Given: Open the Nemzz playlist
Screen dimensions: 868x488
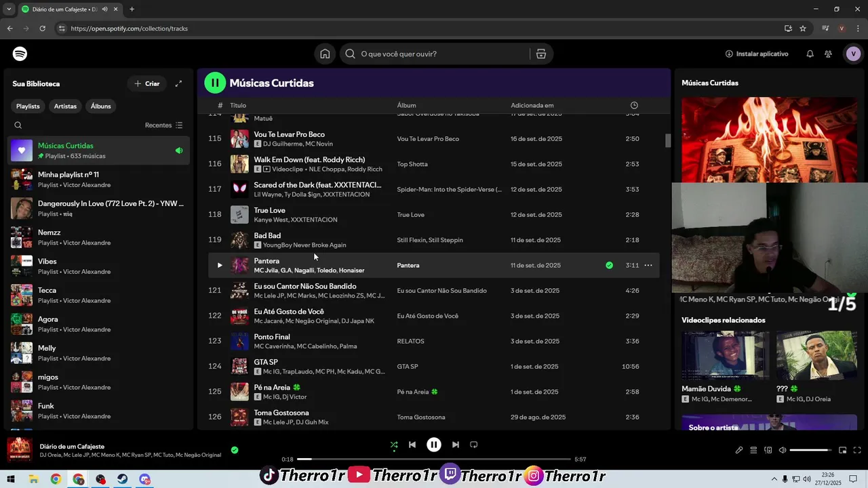Looking at the screenshot, I should 97,237.
